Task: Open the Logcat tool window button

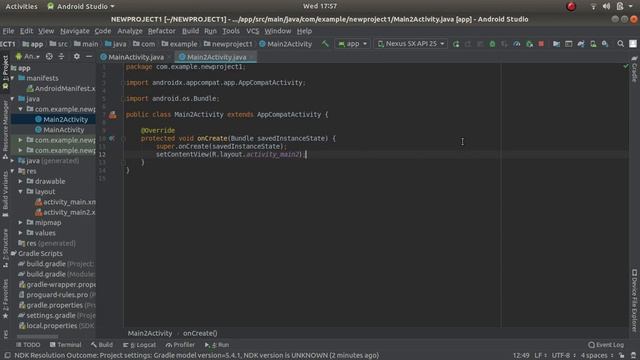Action: coord(140,345)
